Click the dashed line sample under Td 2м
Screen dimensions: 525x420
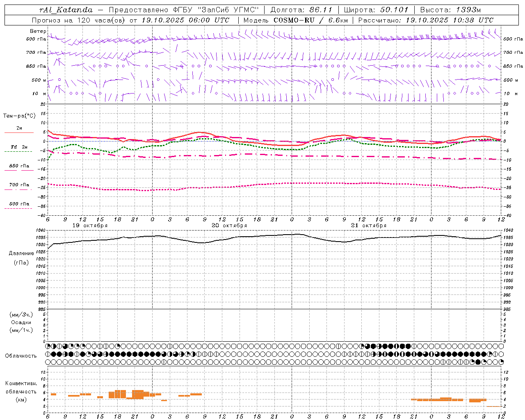pos(19,151)
